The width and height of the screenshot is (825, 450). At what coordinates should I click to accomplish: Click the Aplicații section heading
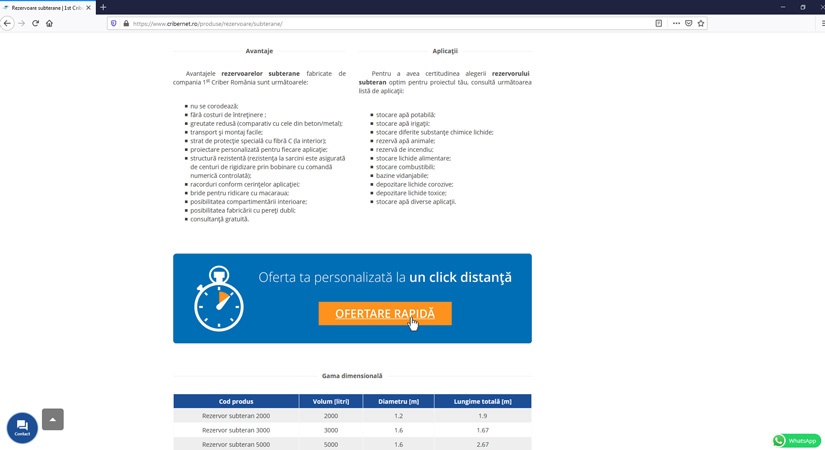tap(445, 51)
